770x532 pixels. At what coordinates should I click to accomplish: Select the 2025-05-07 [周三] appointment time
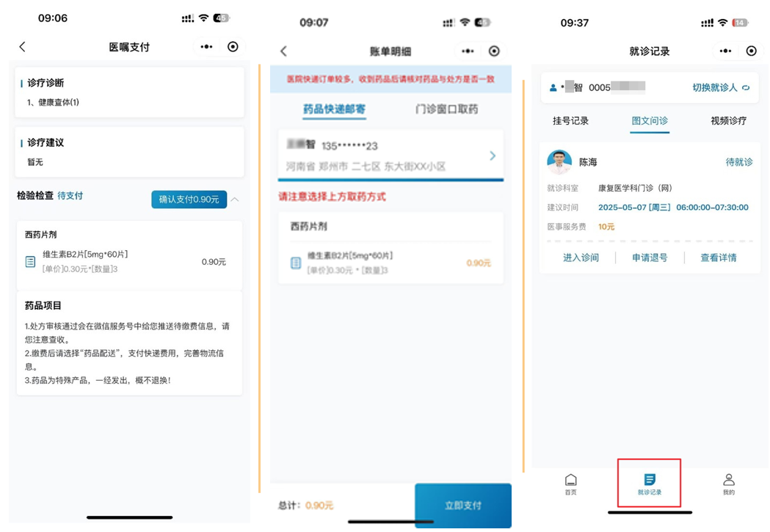click(673, 208)
